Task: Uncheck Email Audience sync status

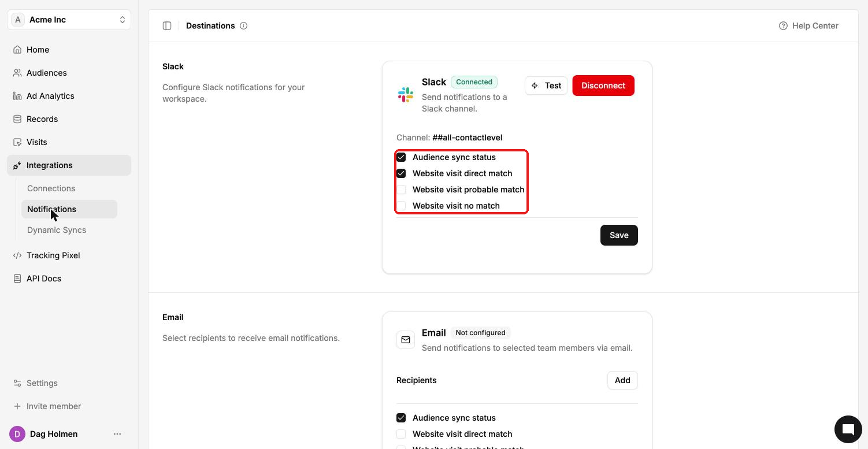Action: [x=401, y=418]
